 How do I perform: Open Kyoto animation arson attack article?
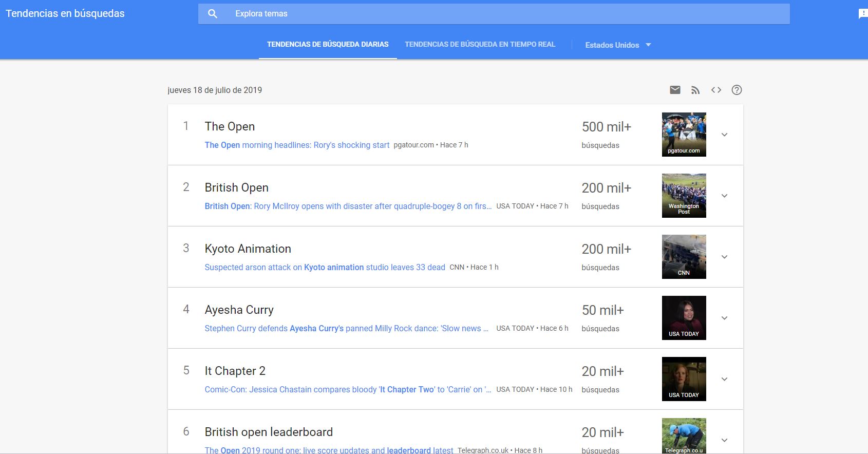pyautogui.click(x=325, y=267)
